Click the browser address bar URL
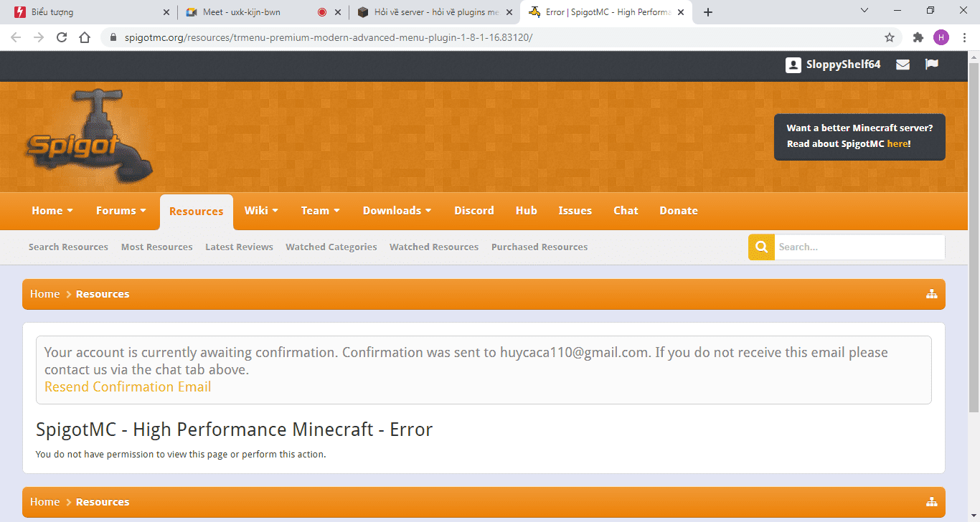 [x=329, y=37]
